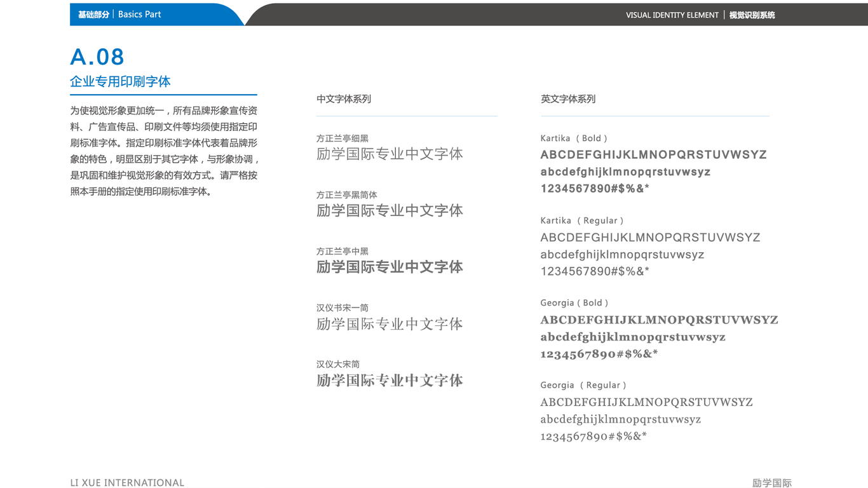Click the 'LI XUE INTERNATIONAL' footer text
Viewport: 868px width, 488px height.
(x=127, y=483)
